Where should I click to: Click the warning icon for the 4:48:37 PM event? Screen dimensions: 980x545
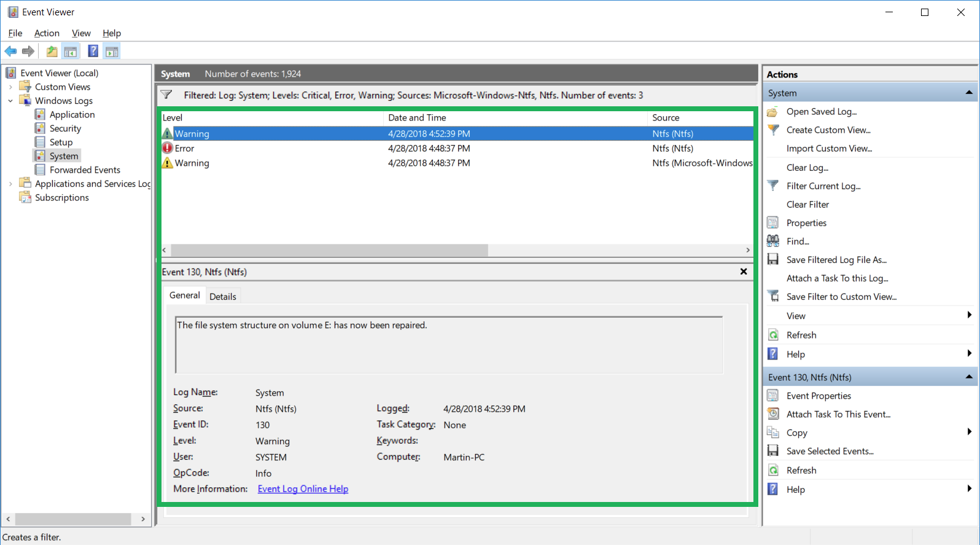[x=168, y=163]
